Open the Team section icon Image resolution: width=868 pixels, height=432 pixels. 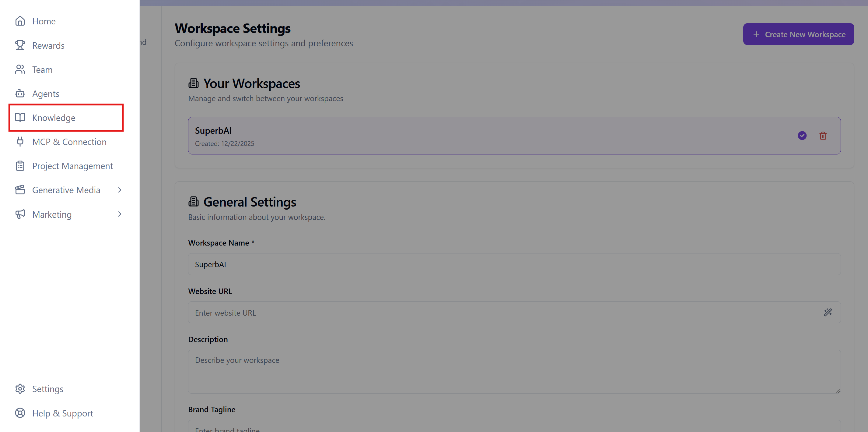click(20, 69)
